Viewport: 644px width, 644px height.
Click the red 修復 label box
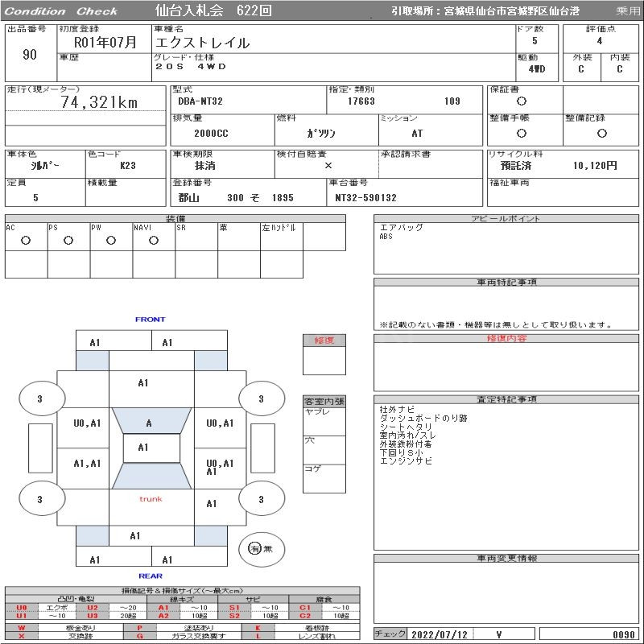(324, 341)
